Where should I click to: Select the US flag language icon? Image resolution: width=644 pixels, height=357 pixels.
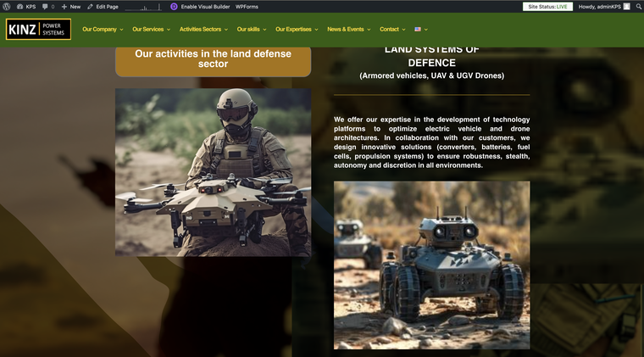tap(418, 29)
